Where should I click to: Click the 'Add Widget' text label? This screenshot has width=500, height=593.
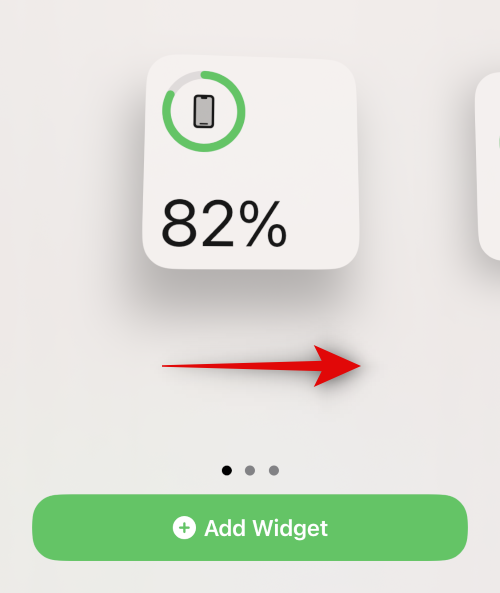[x=266, y=528]
